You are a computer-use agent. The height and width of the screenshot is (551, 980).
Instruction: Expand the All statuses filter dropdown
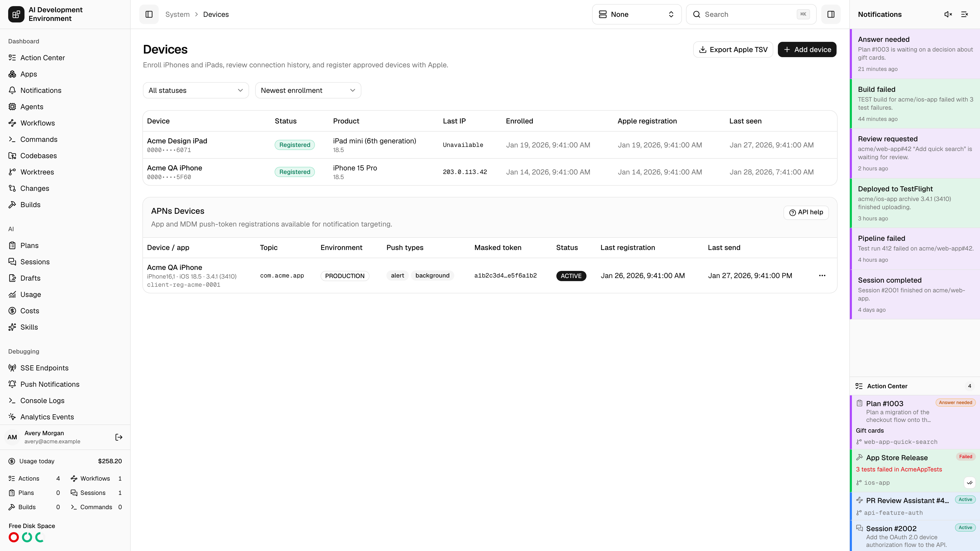pyautogui.click(x=195, y=91)
